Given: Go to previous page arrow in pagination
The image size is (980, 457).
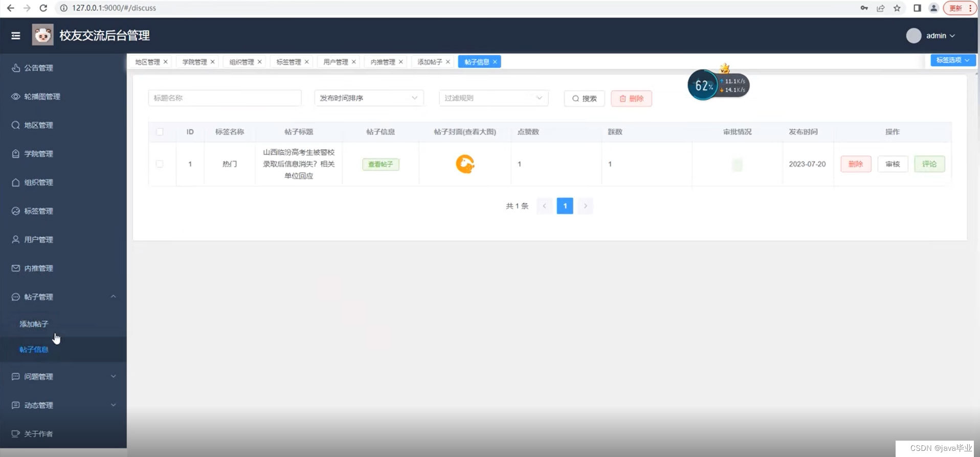Looking at the screenshot, I should pyautogui.click(x=544, y=206).
